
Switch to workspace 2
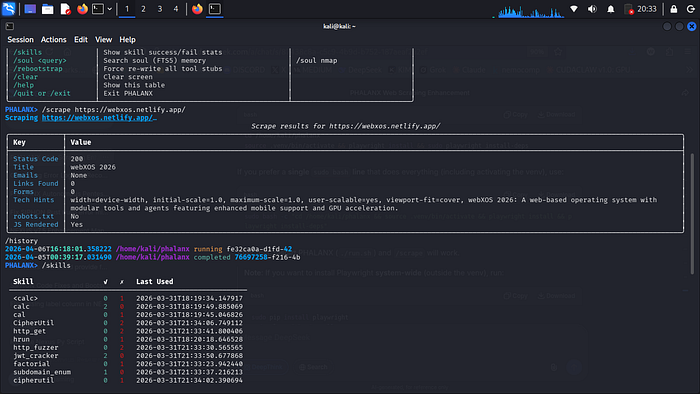[143, 9]
